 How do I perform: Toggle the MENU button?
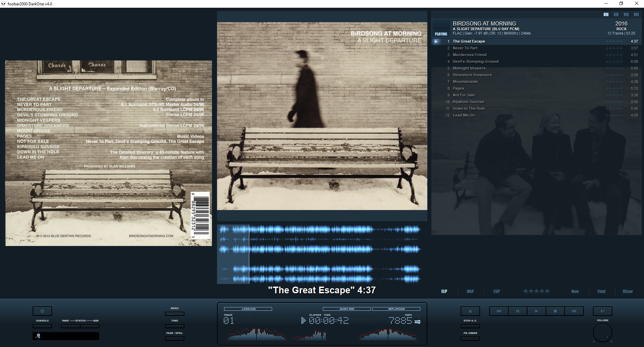point(175,314)
